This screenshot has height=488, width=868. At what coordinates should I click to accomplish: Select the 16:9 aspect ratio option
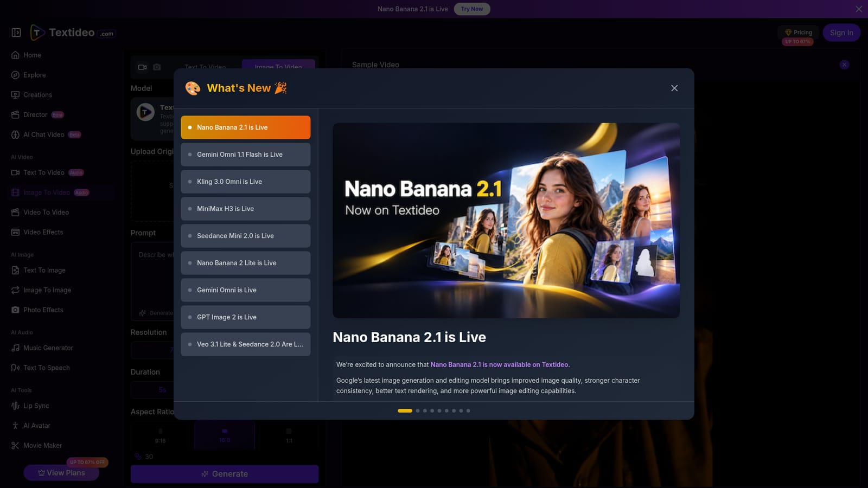point(225,435)
